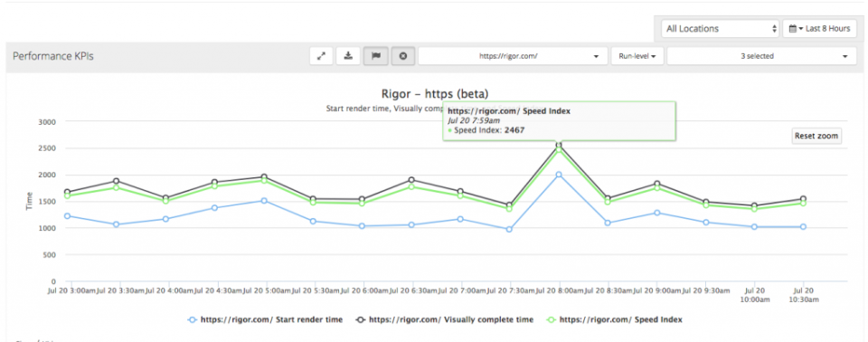Screen dimensions: 868x342
Task: Click the expand fullscreen arrows icon
Action: [321, 56]
